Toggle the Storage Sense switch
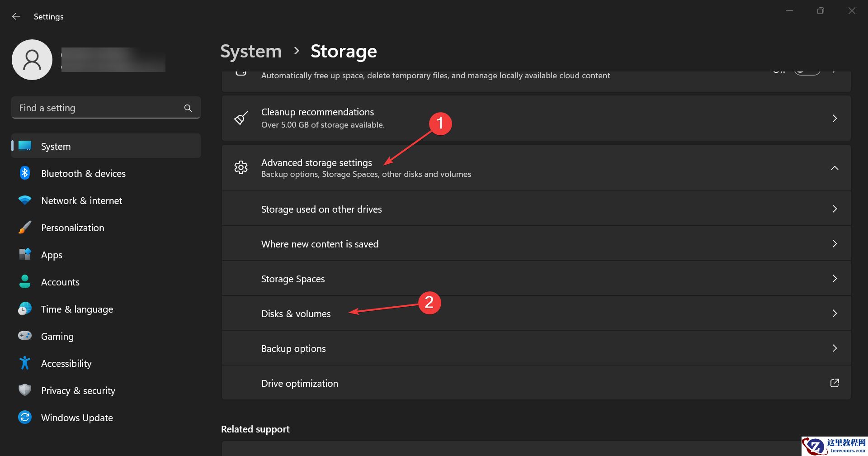The height and width of the screenshot is (456, 868). click(x=807, y=72)
